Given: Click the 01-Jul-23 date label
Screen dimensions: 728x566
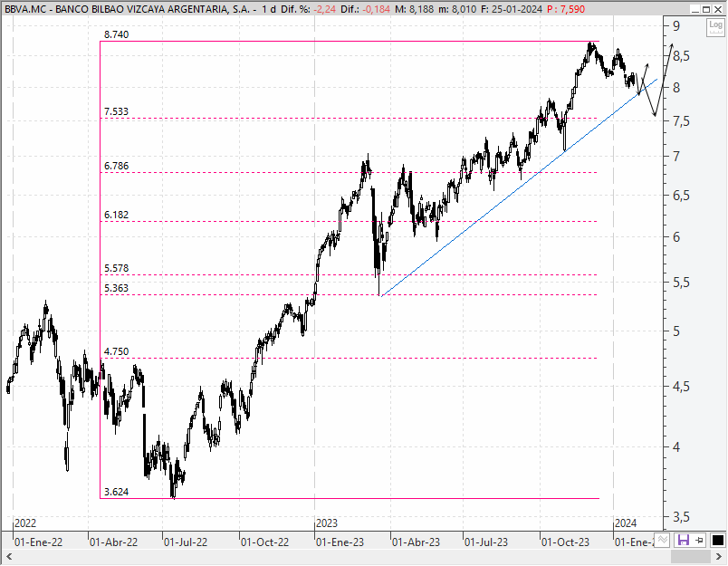Looking at the screenshot, I should point(486,542).
